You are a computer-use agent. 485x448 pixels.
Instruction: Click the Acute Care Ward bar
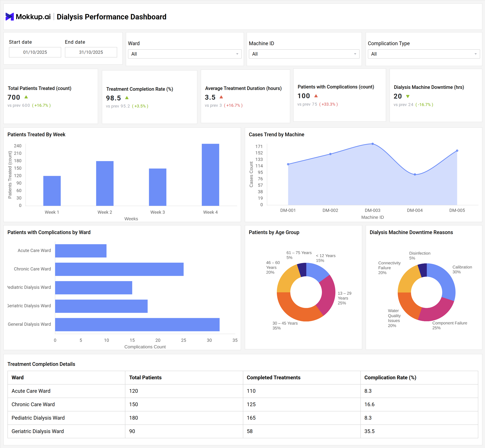click(81, 251)
